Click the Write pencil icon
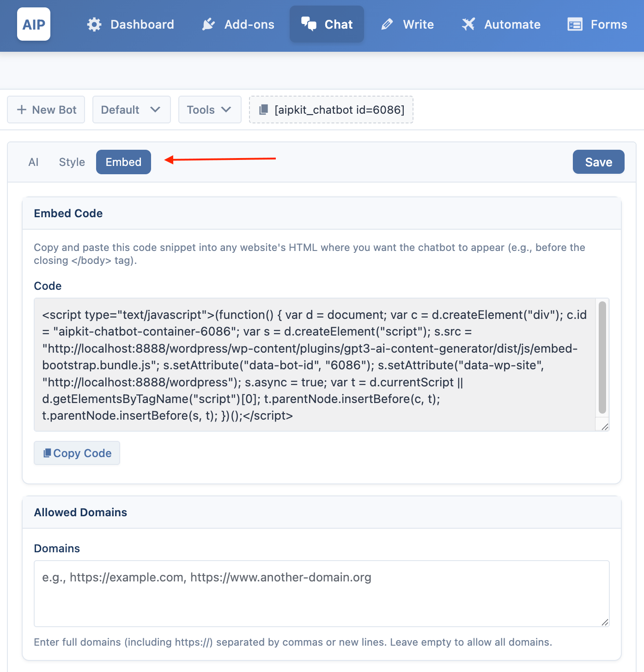 click(x=387, y=24)
